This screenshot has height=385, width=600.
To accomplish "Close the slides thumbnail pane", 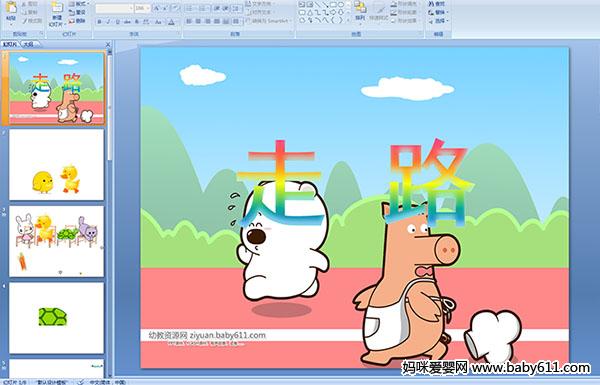I will click(108, 44).
